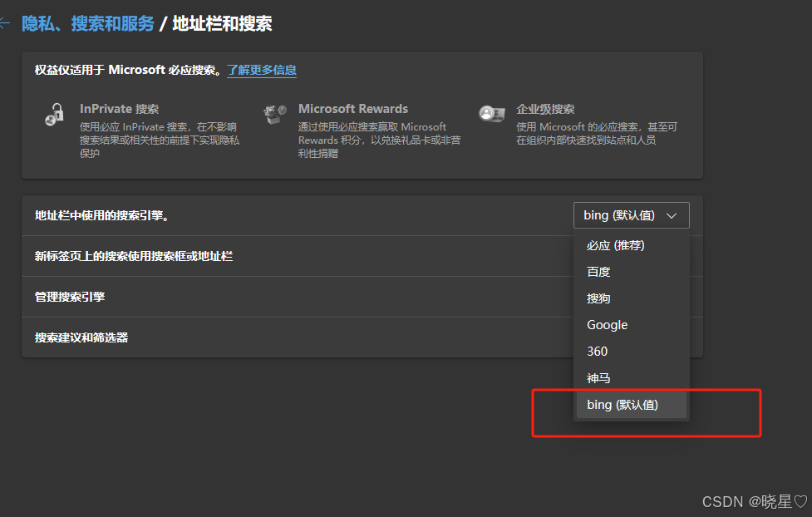Screen dimensions: 812x517
Task: Open the 隐私、搜索和服务 breadcrumb link
Action: [x=88, y=23]
